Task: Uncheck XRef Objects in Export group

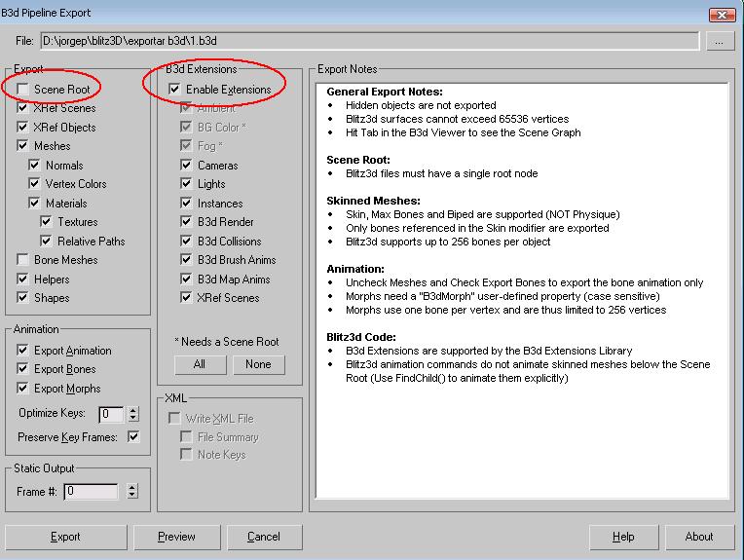Action: click(x=22, y=128)
